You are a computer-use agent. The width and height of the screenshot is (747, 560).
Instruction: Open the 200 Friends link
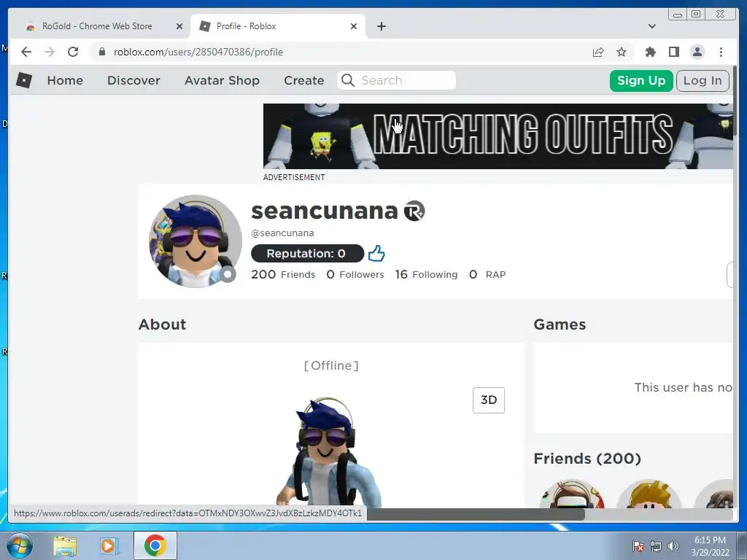283,274
